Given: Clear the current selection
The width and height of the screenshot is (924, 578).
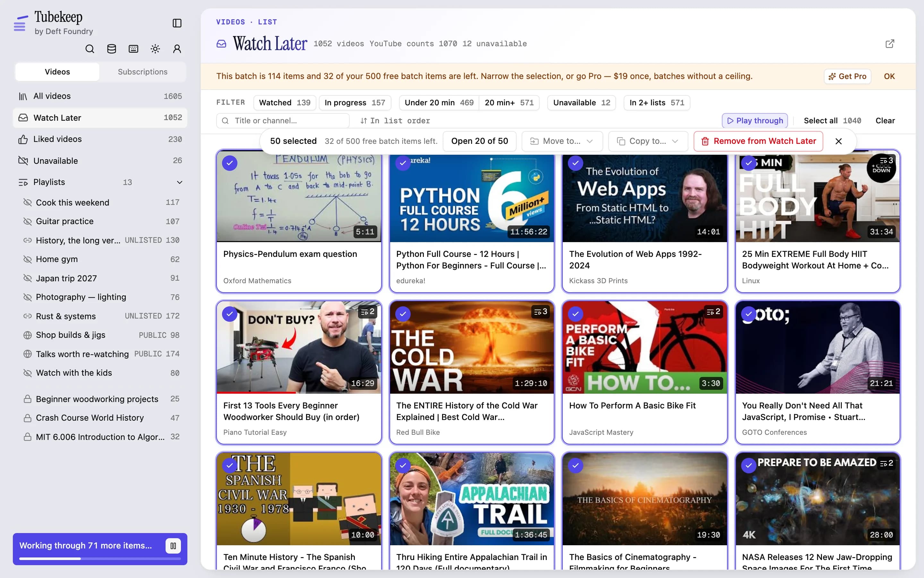Looking at the screenshot, I should pyautogui.click(x=885, y=121).
